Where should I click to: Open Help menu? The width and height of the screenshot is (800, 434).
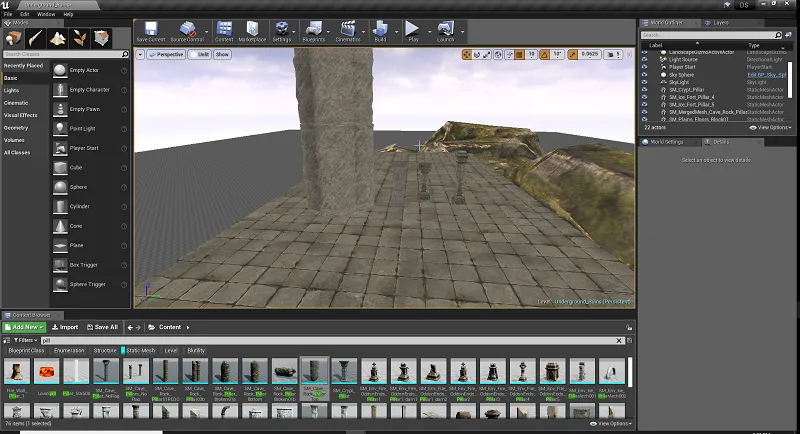[68, 14]
